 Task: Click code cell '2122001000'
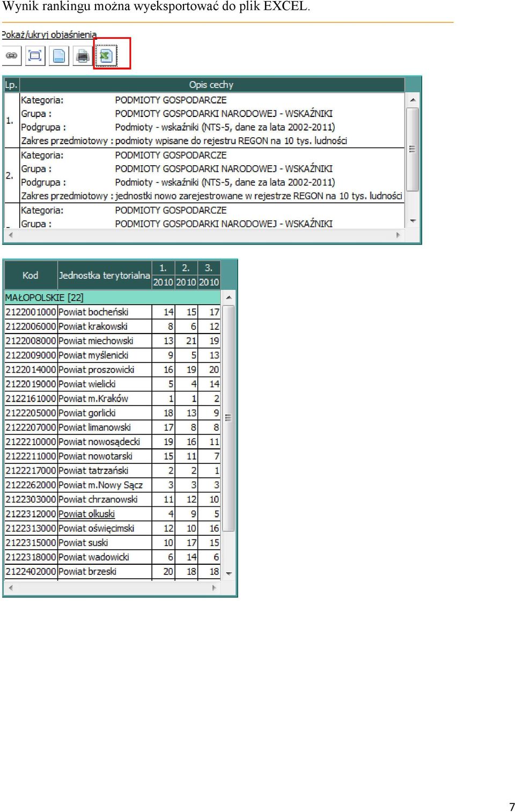31,312
